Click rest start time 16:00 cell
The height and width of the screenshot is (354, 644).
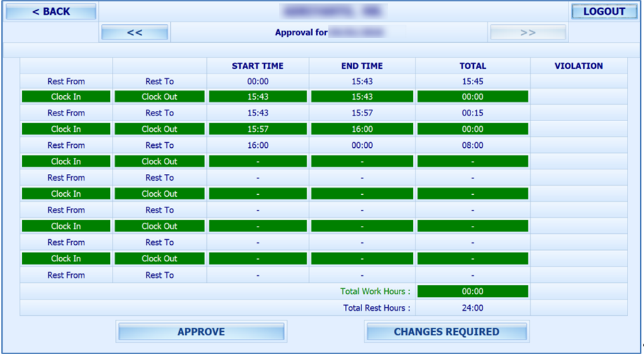258,145
